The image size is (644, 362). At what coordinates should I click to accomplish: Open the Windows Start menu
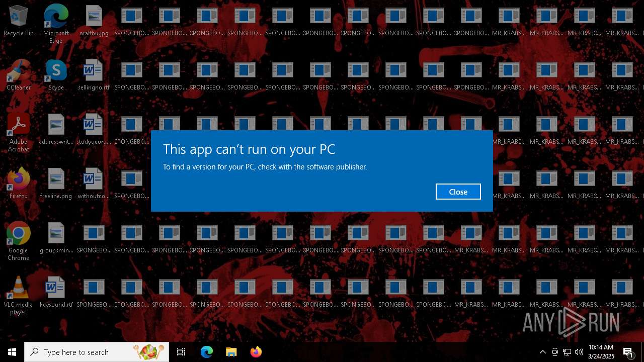point(12,352)
